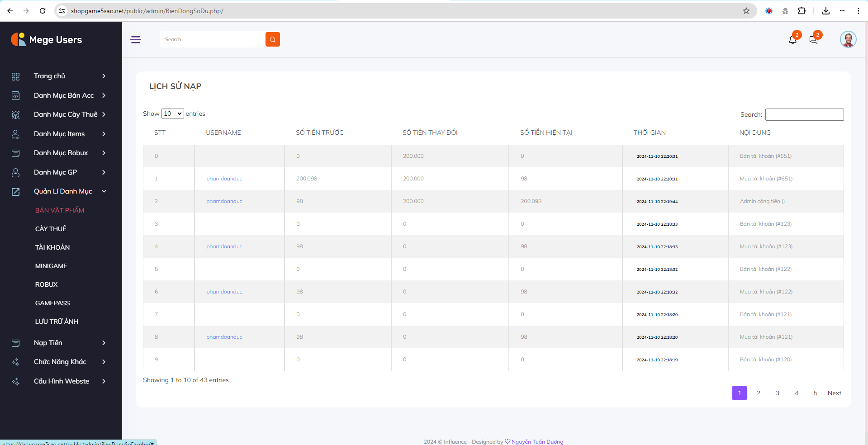Open the browser extensions puzzle icon
868x445 pixels.
tap(802, 11)
